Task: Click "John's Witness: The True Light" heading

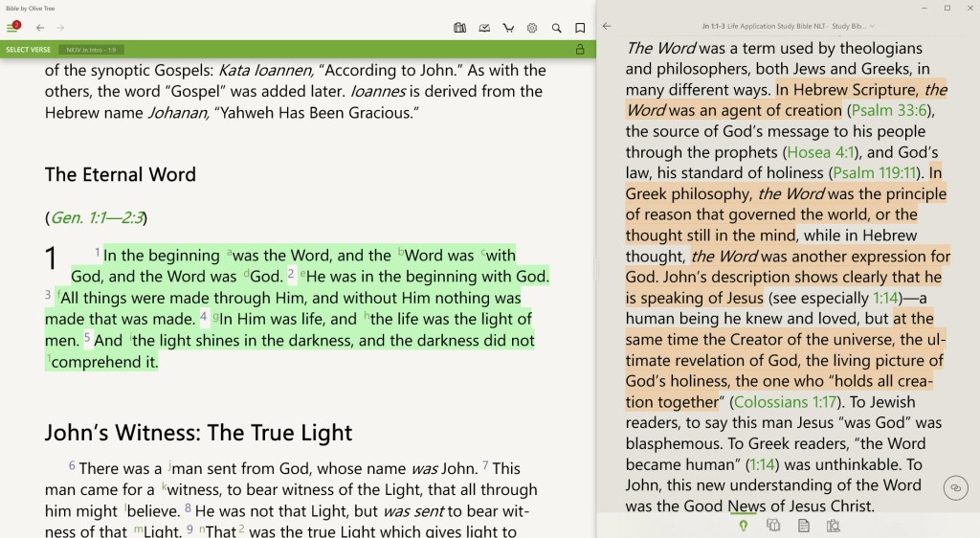Action: point(198,433)
